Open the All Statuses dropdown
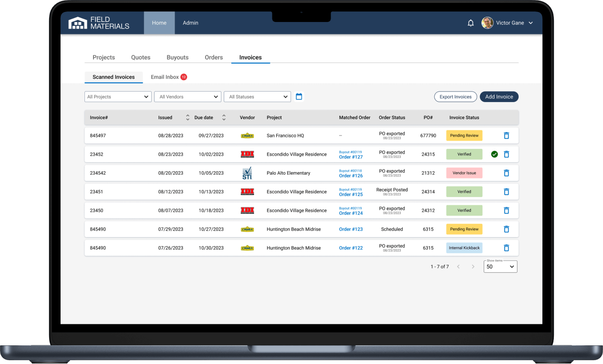Screen dimensions: 603x364 pyautogui.click(x=257, y=96)
